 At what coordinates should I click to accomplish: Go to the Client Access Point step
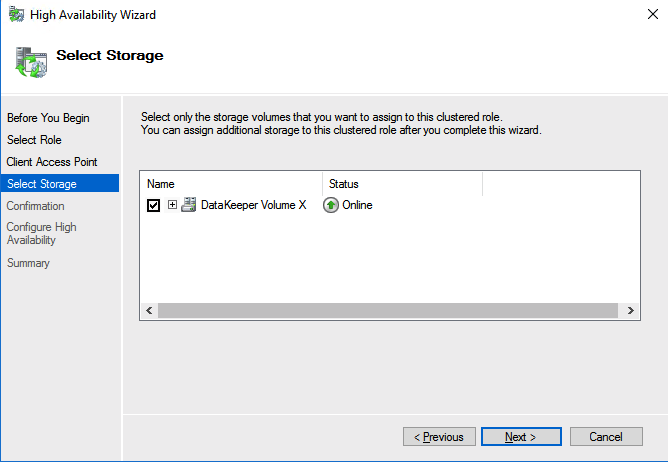(x=51, y=162)
